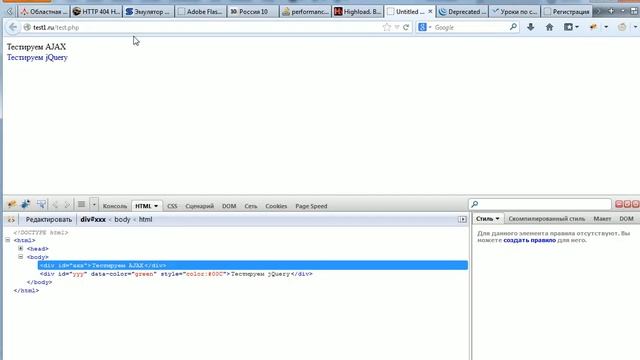Click the Тестируем jQuery text on page
The height and width of the screenshot is (360, 640).
37,58
